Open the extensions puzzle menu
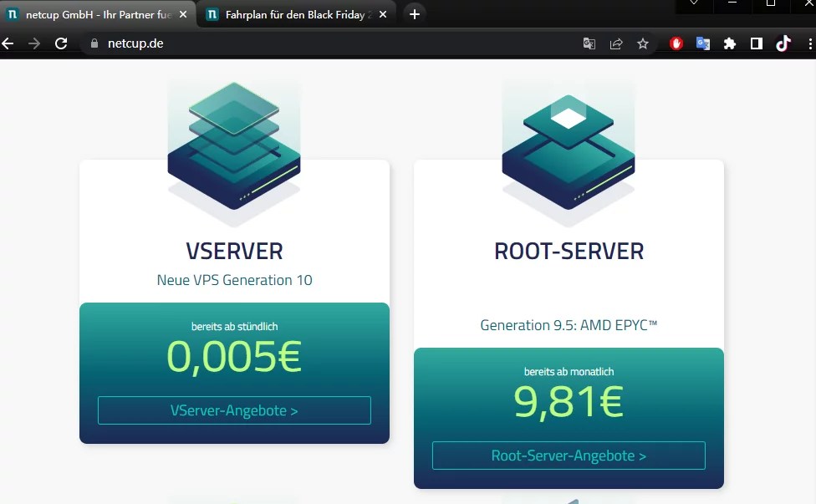This screenshot has width=816, height=504. (x=730, y=43)
